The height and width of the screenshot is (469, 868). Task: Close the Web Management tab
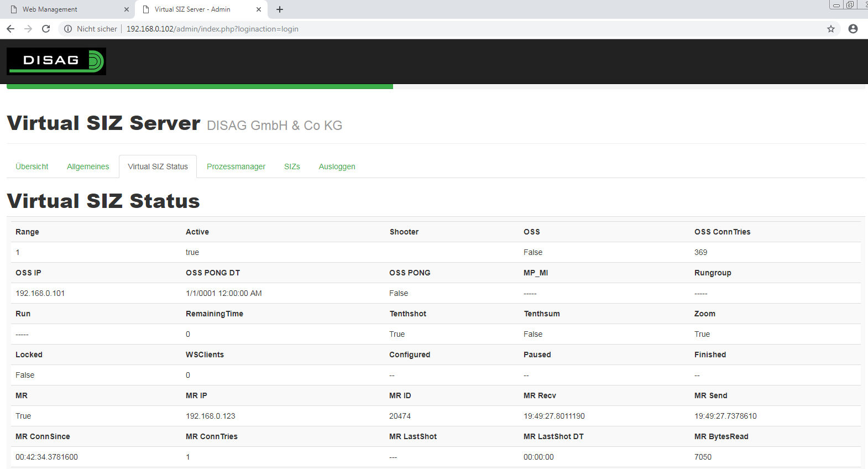pos(126,9)
